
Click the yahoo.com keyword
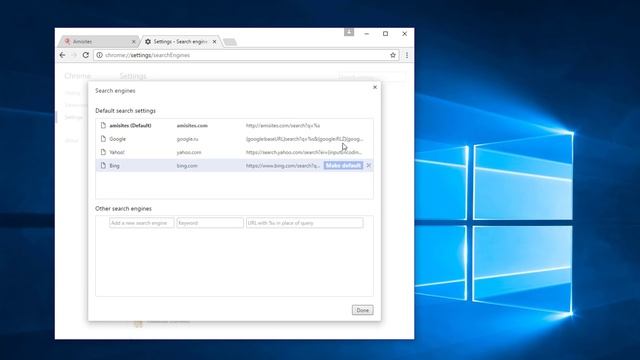pos(189,152)
